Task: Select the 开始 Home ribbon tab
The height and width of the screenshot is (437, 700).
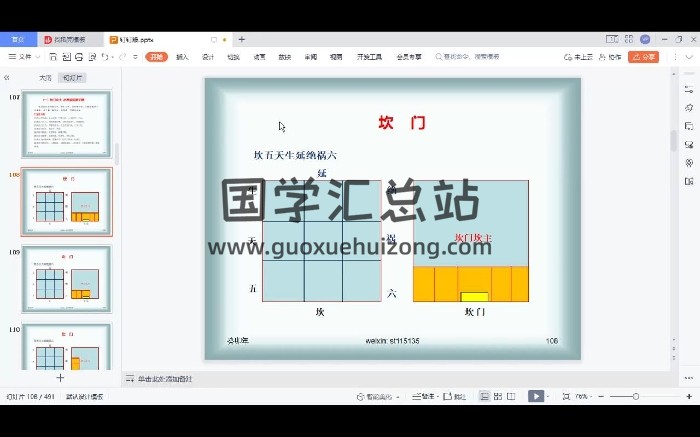Action: [156, 57]
